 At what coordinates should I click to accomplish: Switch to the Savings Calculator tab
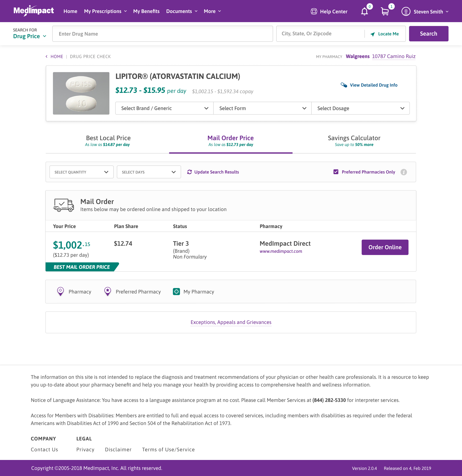coord(354,141)
